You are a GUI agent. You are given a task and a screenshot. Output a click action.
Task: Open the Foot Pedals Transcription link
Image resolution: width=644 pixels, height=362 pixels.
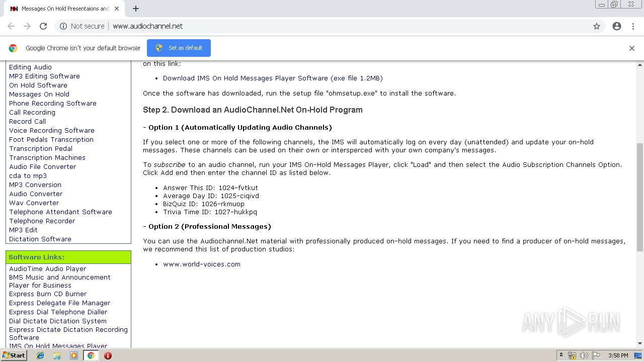[x=51, y=139]
